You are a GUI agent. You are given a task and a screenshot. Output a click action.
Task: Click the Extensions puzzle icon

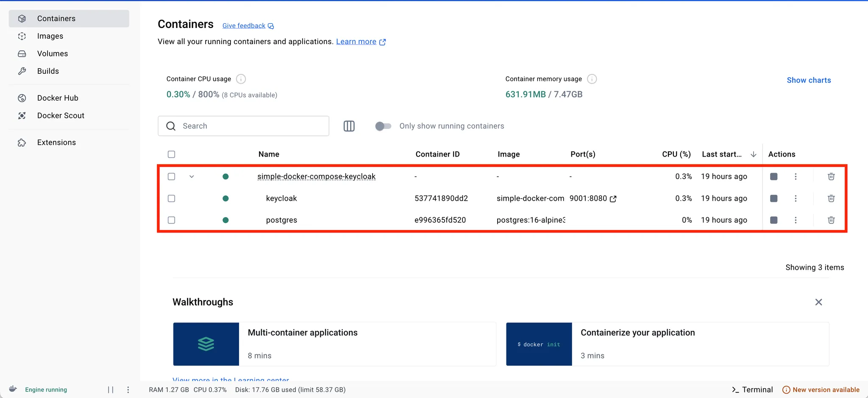coord(22,143)
